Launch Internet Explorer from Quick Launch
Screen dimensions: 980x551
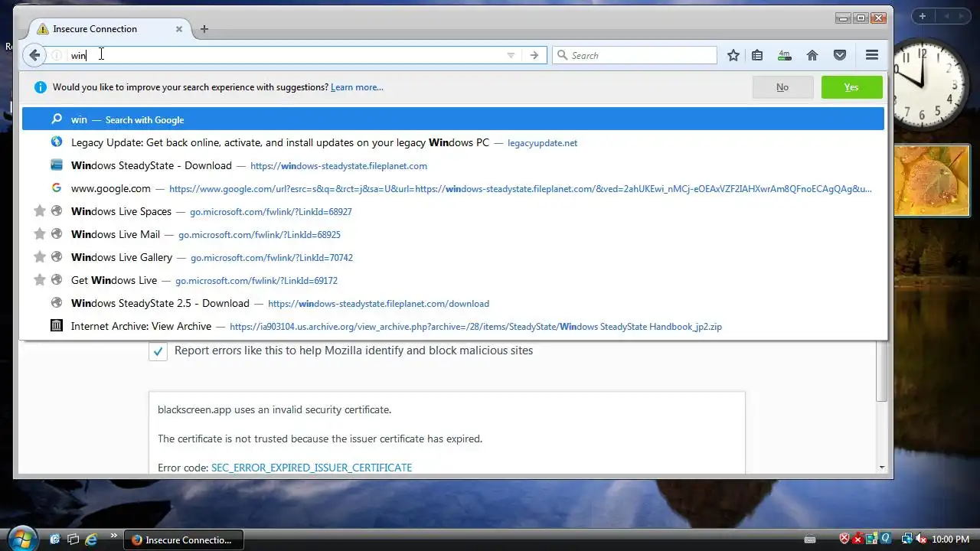point(91,540)
